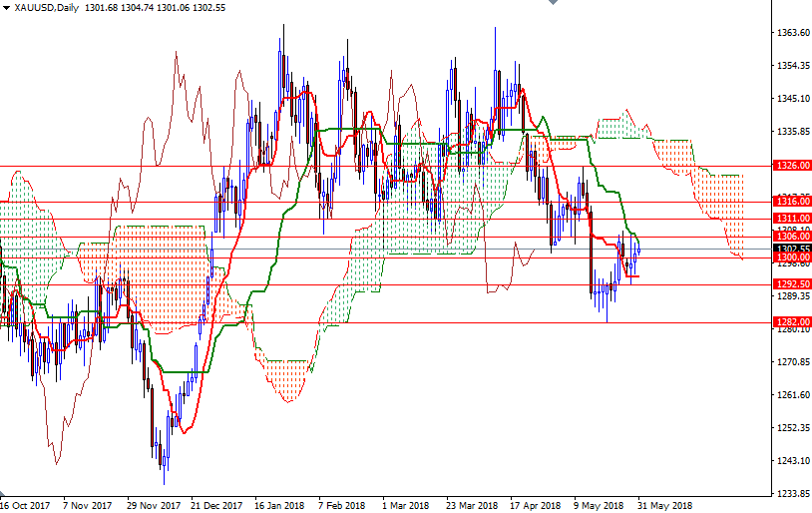
Task: Click the 1363.60 value on price scale
Action: 791,33
